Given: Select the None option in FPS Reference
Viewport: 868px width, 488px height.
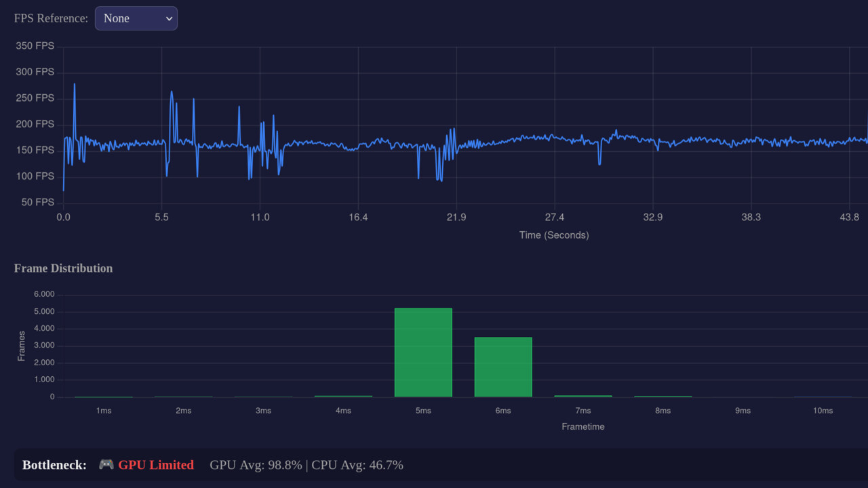Looking at the screenshot, I should 117,18.
